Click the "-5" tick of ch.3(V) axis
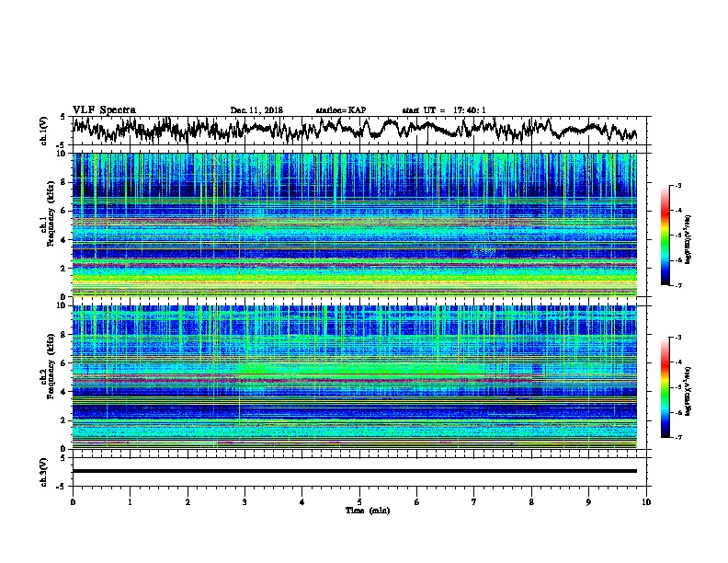728x563 pixels. click(x=62, y=487)
